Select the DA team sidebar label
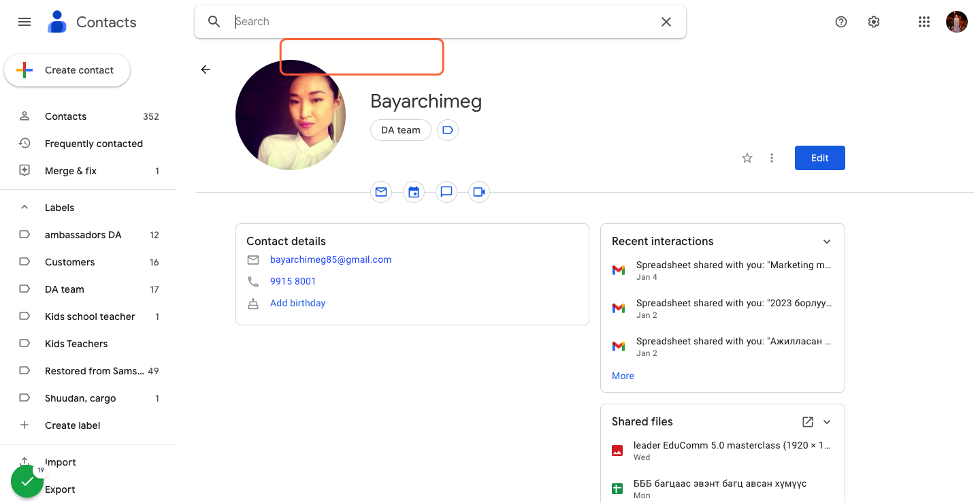This screenshot has height=503, width=980. coord(88,289)
